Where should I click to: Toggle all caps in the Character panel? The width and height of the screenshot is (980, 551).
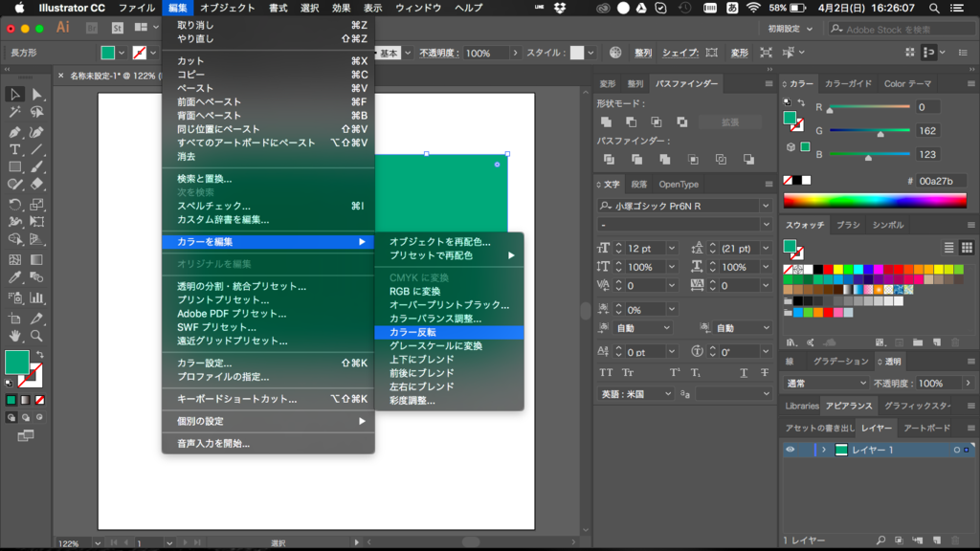pos(607,373)
